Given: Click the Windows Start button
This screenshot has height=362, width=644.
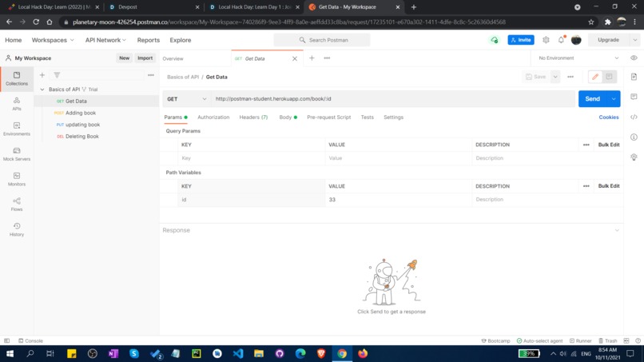Looking at the screenshot, I should (9, 353).
